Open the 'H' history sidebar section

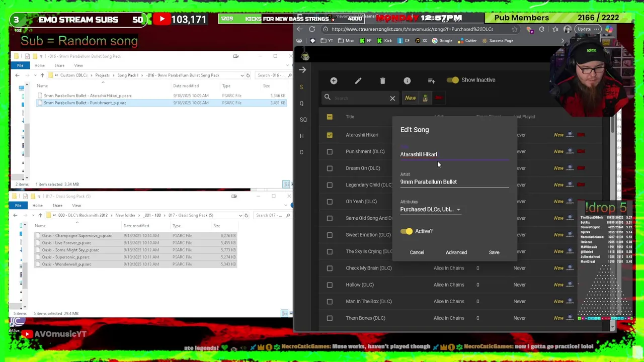coord(301,136)
